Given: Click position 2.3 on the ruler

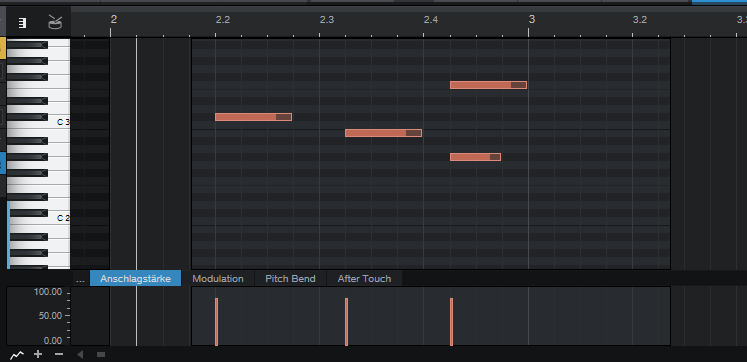Looking at the screenshot, I should 327,20.
